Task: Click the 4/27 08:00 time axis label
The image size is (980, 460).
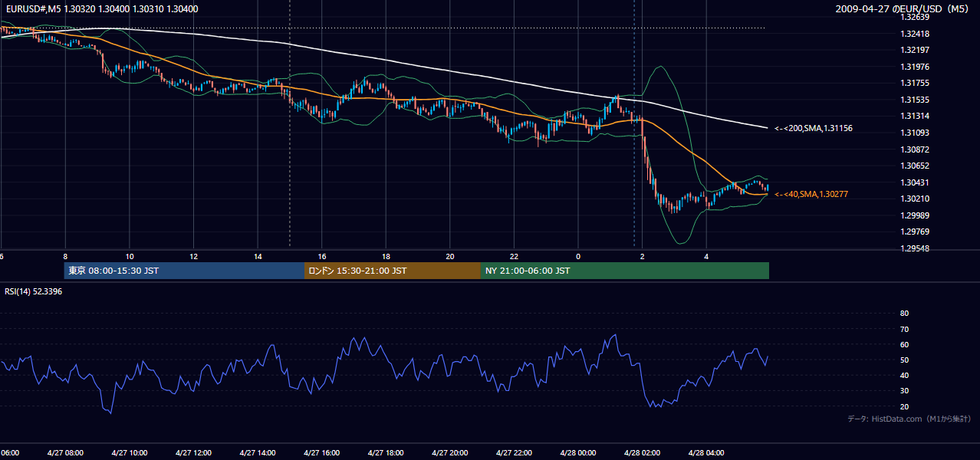Action: coord(64,452)
